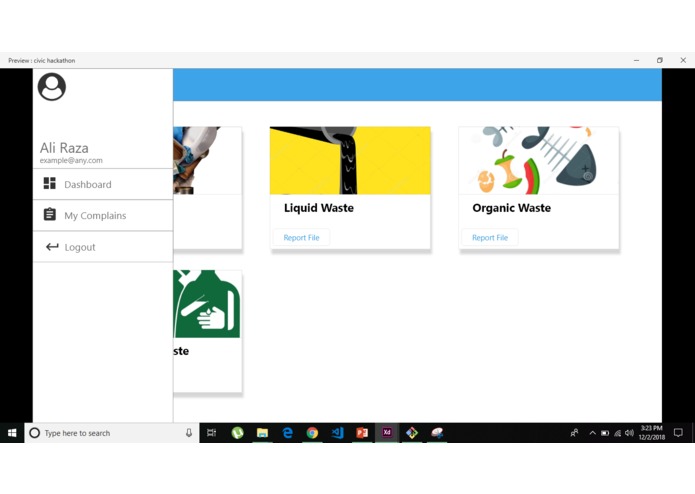Open the Wi-Fi network icon
The image size is (695, 494).
[x=617, y=433]
